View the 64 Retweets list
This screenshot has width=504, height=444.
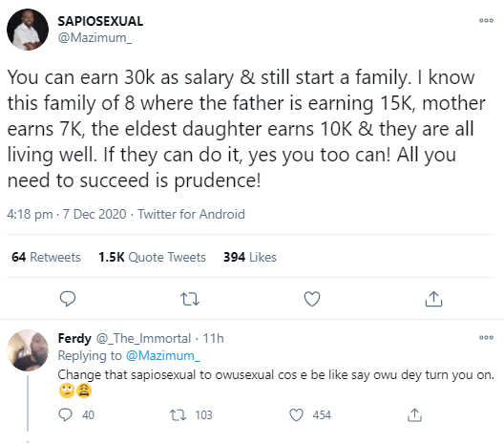point(46,257)
